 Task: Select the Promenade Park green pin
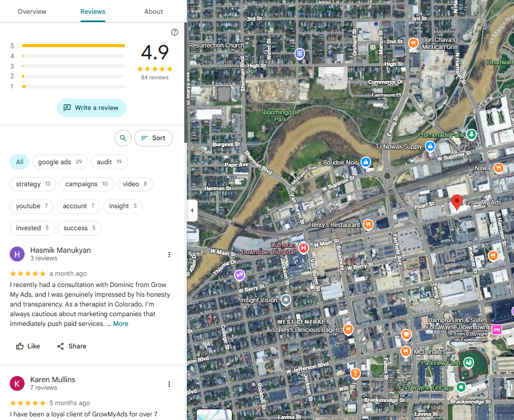coord(472,134)
